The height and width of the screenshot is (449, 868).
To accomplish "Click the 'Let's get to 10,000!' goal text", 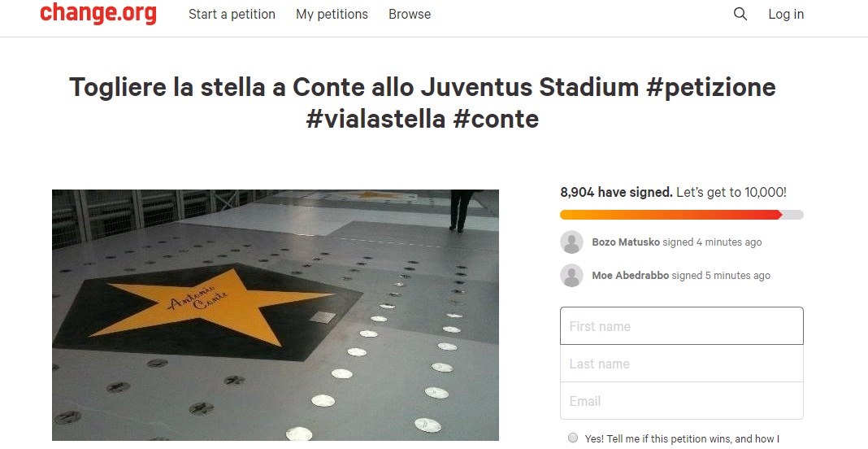I will click(x=731, y=193).
